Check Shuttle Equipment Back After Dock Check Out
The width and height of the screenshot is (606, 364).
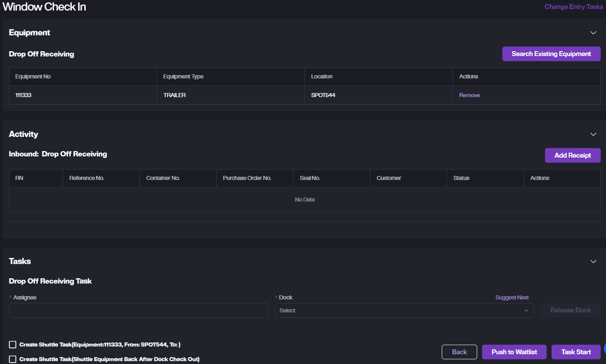[13, 359]
